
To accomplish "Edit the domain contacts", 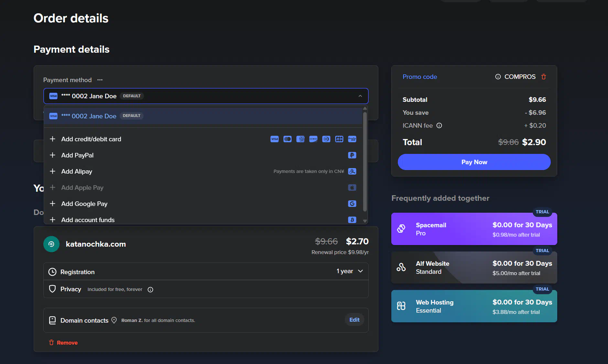I will [354, 320].
